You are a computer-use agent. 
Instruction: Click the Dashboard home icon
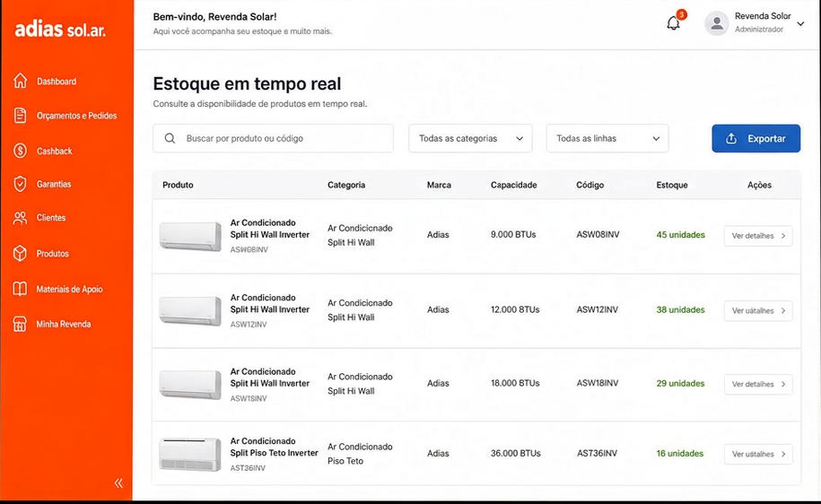pyautogui.click(x=20, y=81)
